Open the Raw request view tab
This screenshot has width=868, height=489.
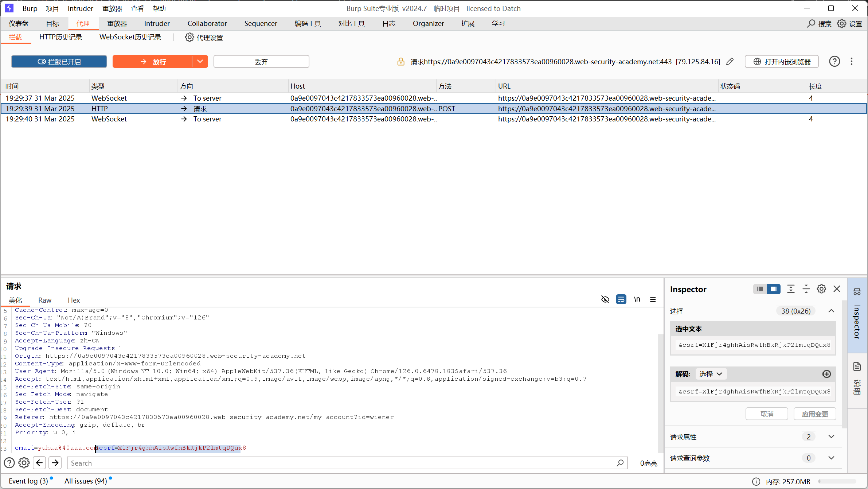point(45,300)
